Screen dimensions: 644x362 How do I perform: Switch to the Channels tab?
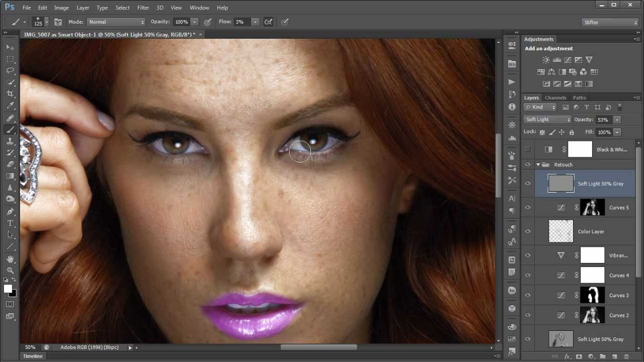pos(555,98)
